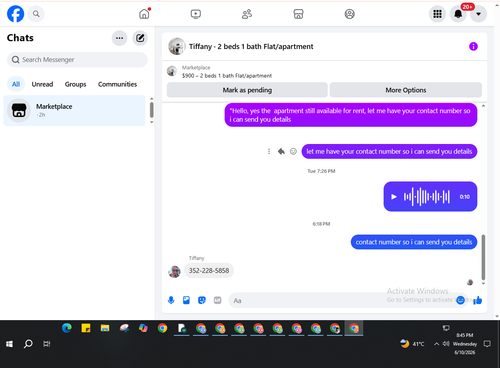
Task: Switch to the Unread filter
Action: pyautogui.click(x=42, y=84)
